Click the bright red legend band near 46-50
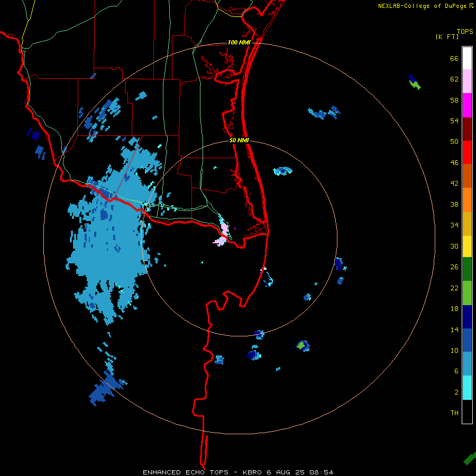476x476 pixels. point(467,152)
